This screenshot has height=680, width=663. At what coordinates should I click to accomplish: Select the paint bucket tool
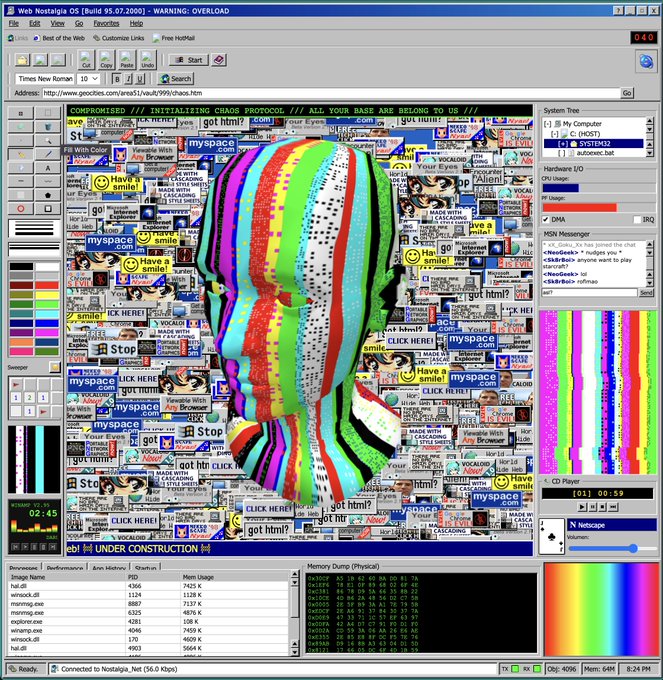pyautogui.click(x=48, y=127)
